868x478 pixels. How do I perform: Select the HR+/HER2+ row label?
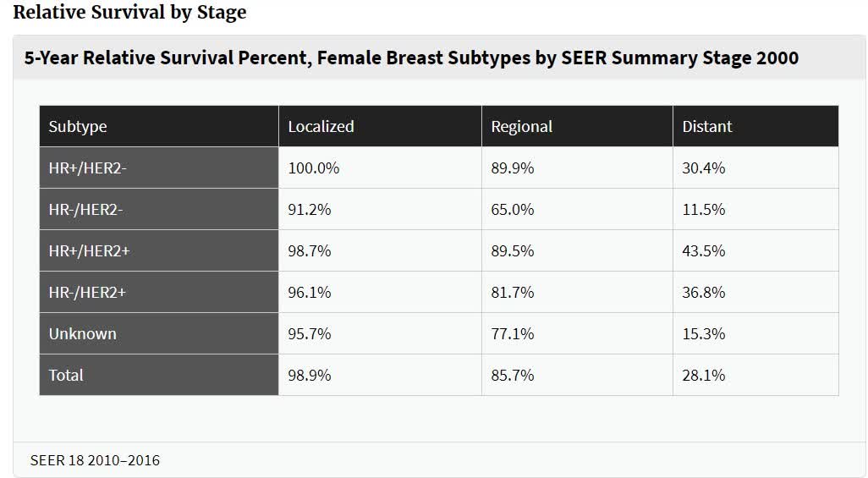[88, 251]
